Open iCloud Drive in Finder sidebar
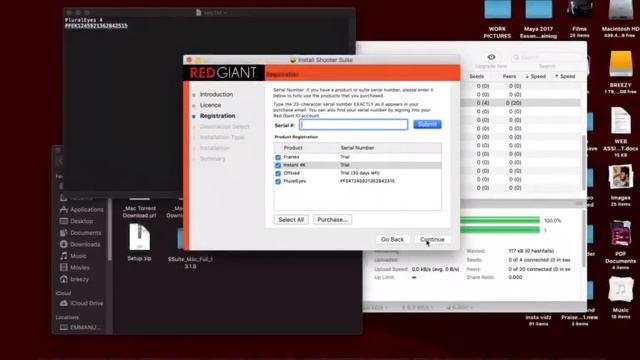The image size is (640, 360). click(x=82, y=303)
